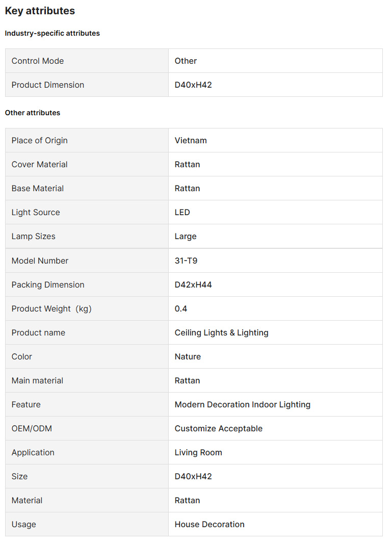
Task: Select the Customize Acceptable OEM/ODM value
Action: click(x=218, y=428)
